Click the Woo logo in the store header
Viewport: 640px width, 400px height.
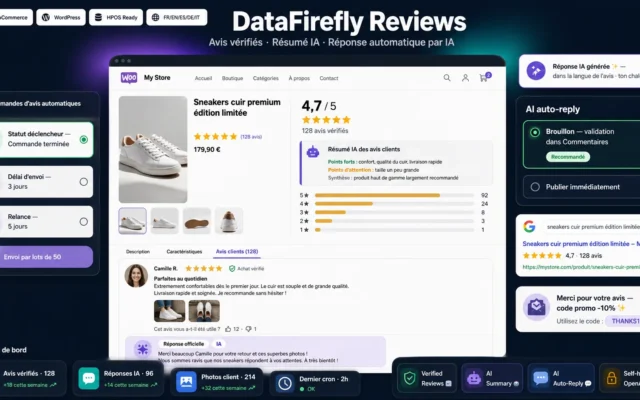(129, 78)
